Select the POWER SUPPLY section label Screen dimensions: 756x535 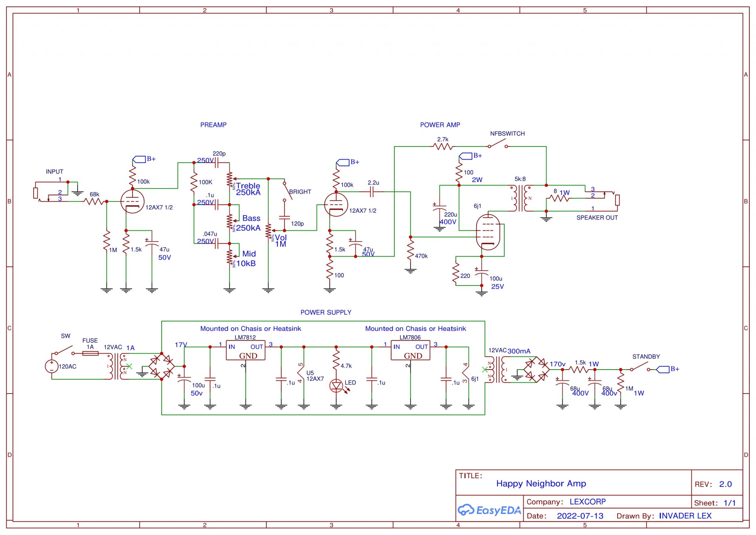pyautogui.click(x=326, y=312)
